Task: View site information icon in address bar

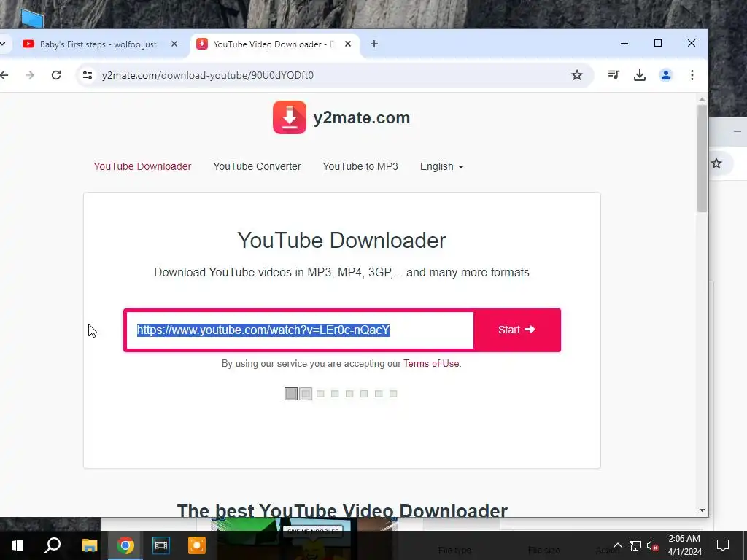Action: [x=88, y=75]
